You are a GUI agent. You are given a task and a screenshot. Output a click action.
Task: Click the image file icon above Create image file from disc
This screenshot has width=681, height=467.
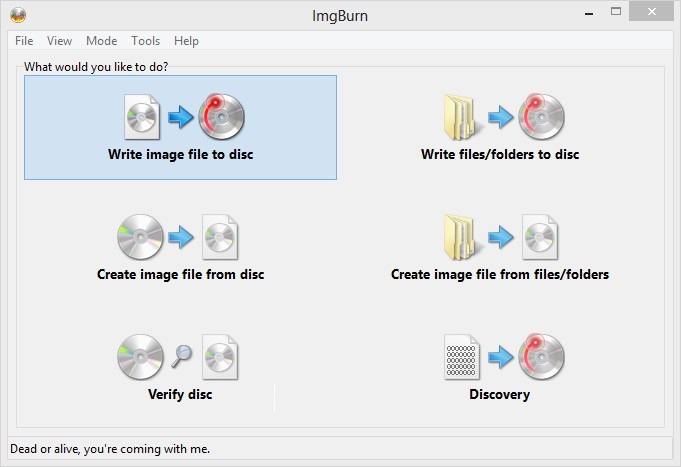point(220,237)
